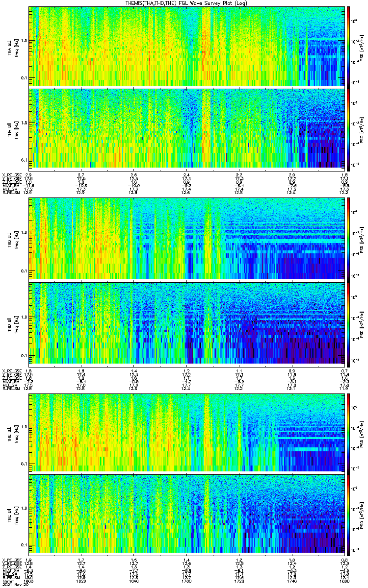Click the '1.0' frequency tick on THE BL axis
The image size is (368, 588).
click(x=24, y=426)
